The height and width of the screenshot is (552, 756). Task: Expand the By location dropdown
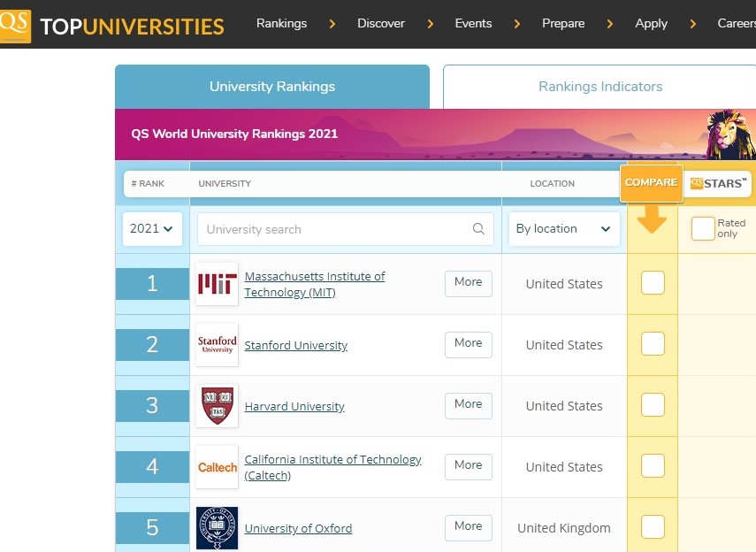pyautogui.click(x=563, y=229)
